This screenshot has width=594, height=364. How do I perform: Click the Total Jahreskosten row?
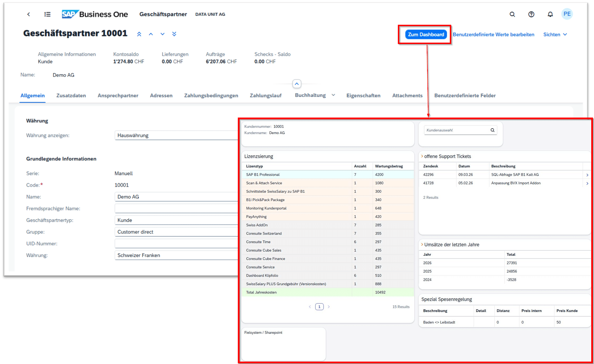[328, 293]
